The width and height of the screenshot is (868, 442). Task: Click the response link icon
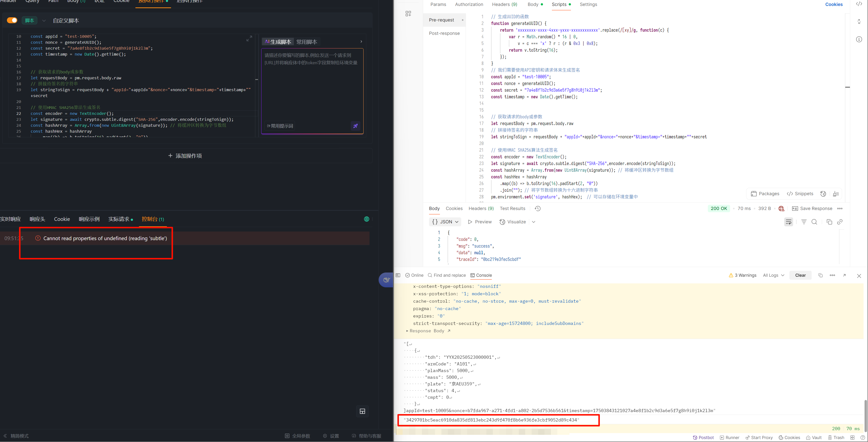[840, 222]
